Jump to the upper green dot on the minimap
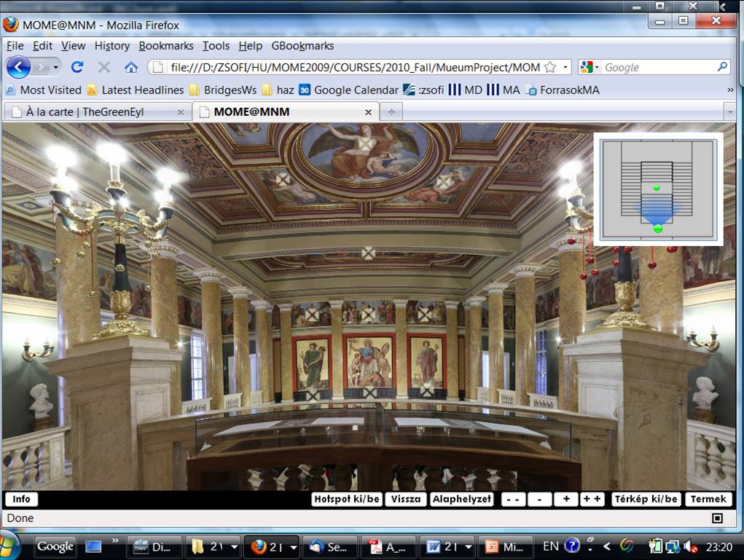The width and height of the screenshot is (744, 560). (657, 189)
